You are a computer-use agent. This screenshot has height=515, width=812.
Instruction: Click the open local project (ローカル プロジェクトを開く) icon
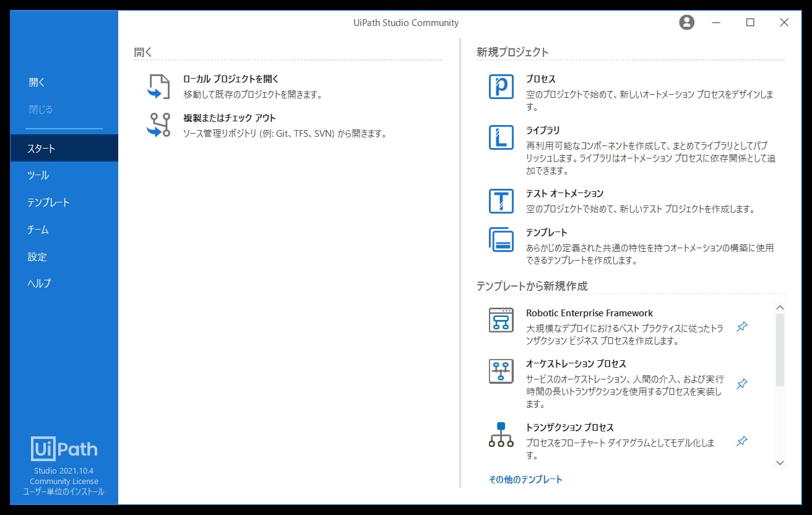(158, 87)
